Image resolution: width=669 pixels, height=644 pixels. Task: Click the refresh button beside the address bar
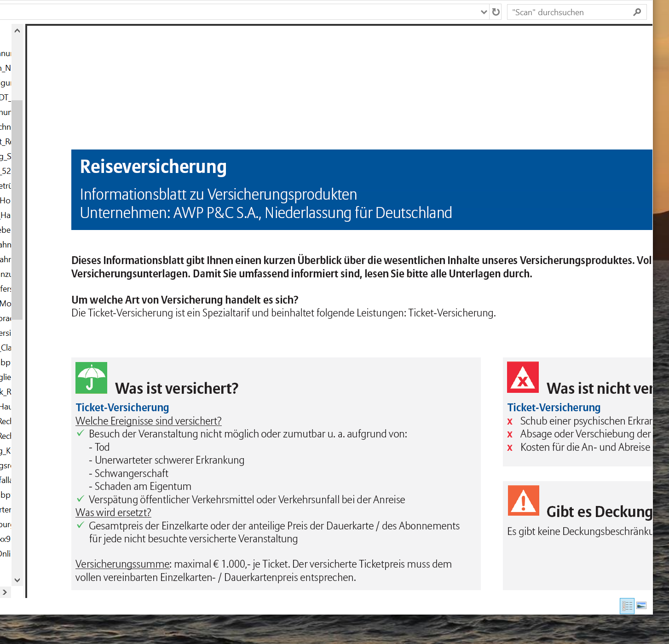496,12
